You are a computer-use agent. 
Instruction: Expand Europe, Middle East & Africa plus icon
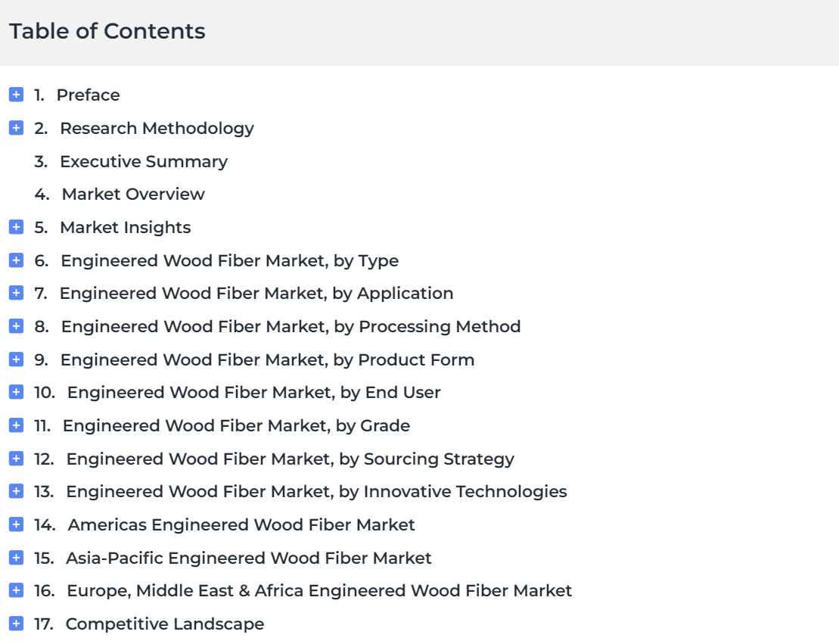(x=16, y=591)
